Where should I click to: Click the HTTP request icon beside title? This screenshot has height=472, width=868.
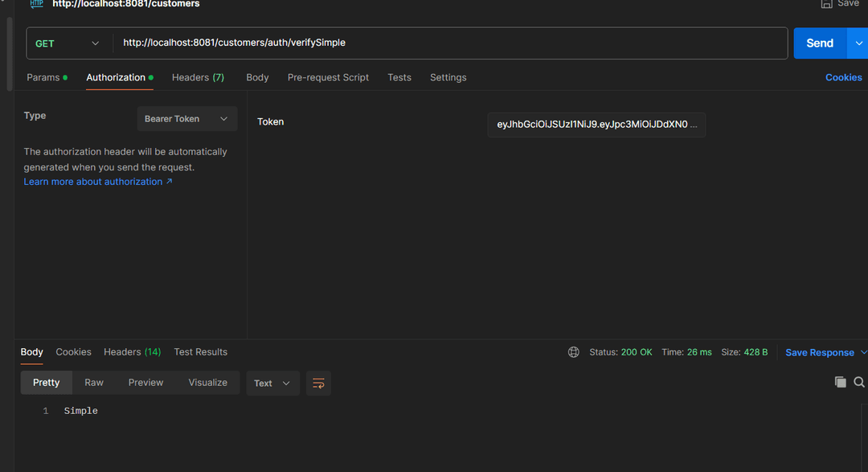[x=37, y=4]
